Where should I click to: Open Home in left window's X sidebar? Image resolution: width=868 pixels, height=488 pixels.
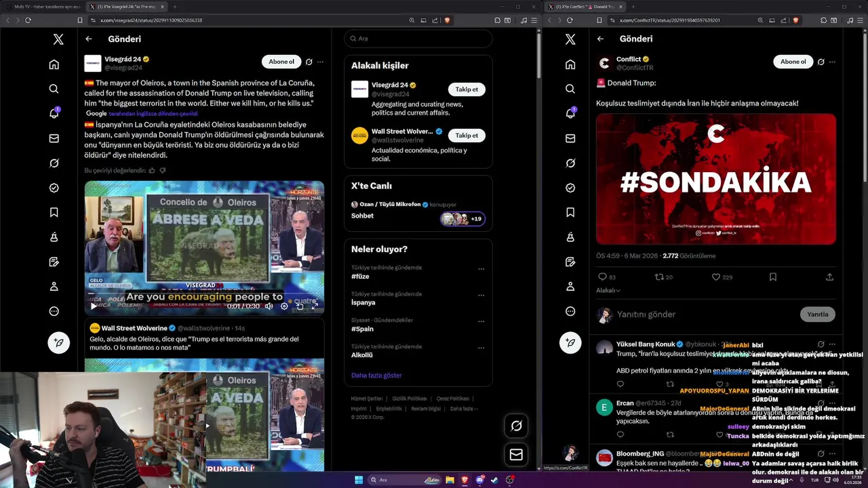pos(54,64)
